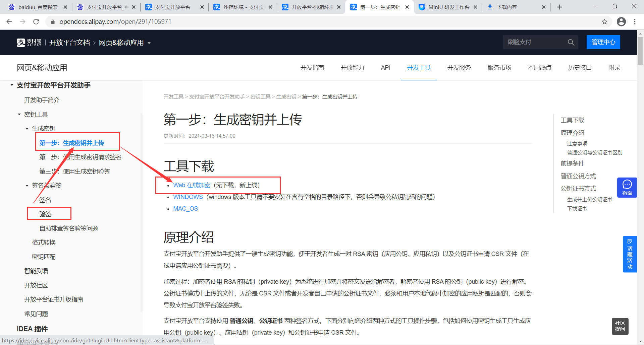Collapse the 密钥工具 tree node
Screen dimensions: 644x345
tap(19, 115)
